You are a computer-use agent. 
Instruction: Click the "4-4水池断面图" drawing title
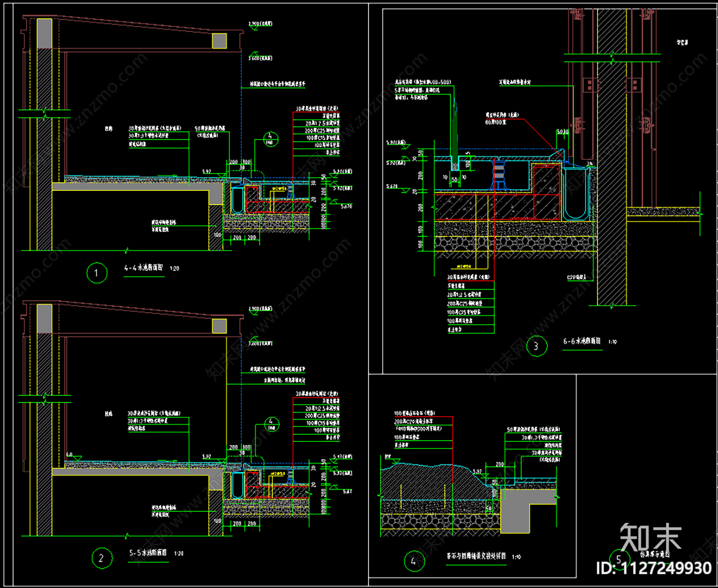[x=143, y=268]
